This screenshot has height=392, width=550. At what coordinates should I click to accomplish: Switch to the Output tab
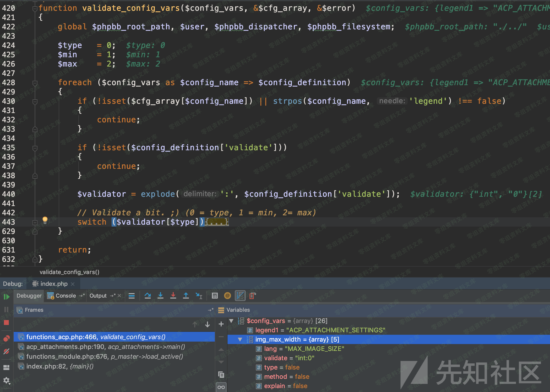[x=98, y=296]
